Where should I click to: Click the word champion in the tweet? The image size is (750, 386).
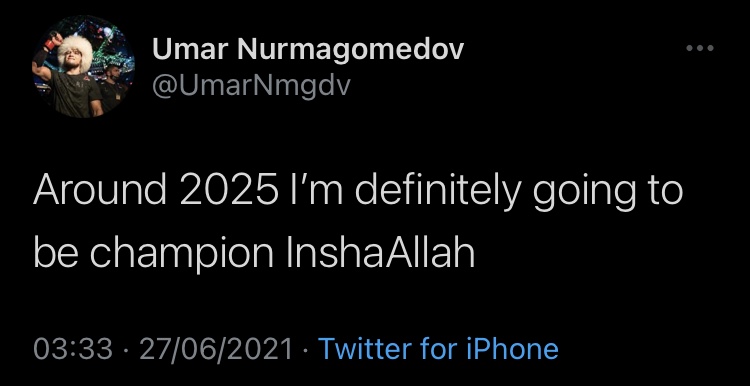[x=181, y=254]
